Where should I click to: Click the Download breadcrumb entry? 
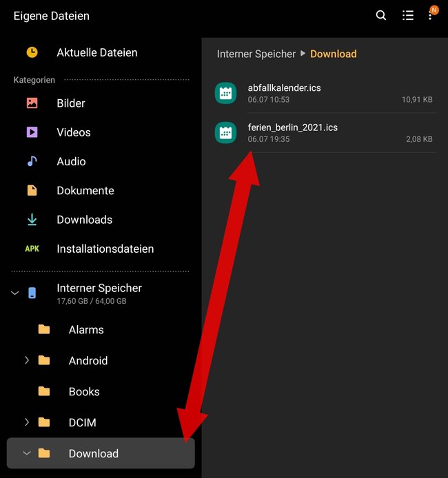[x=334, y=54]
